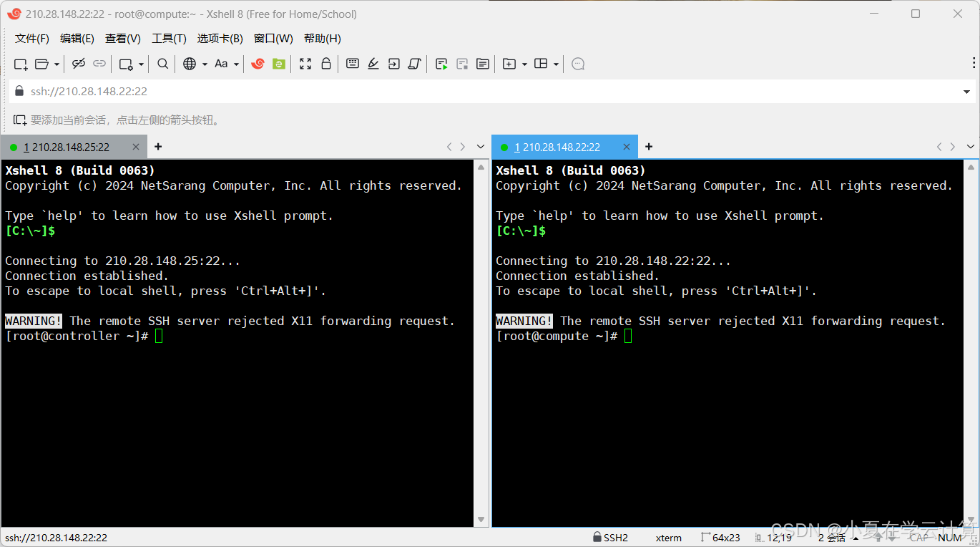The image size is (980, 547).
Task: Close the 210.28.148.22:22 tab
Action: (627, 147)
